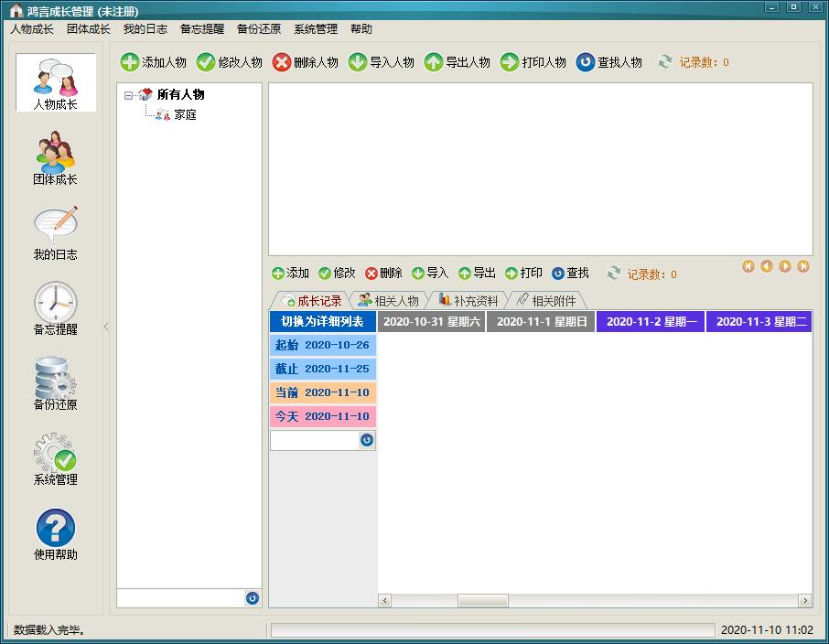Click the 导出人物 toolbar icon
829x644 pixels.
[433, 62]
